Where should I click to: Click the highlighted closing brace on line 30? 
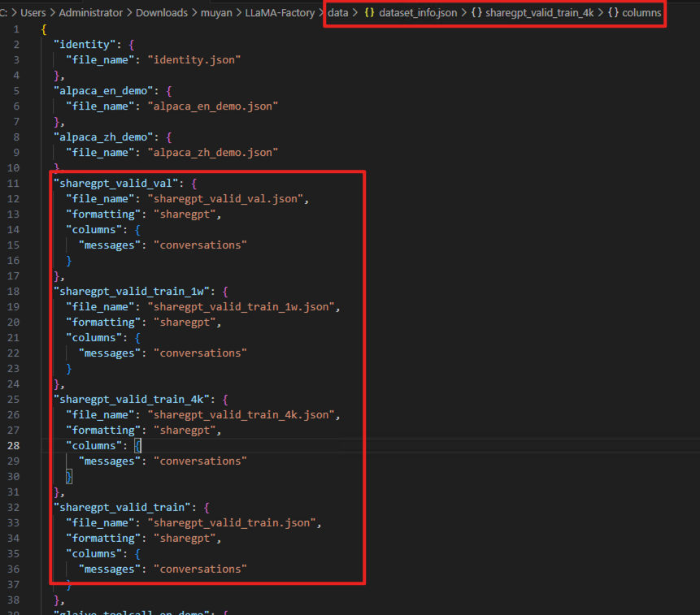point(69,477)
